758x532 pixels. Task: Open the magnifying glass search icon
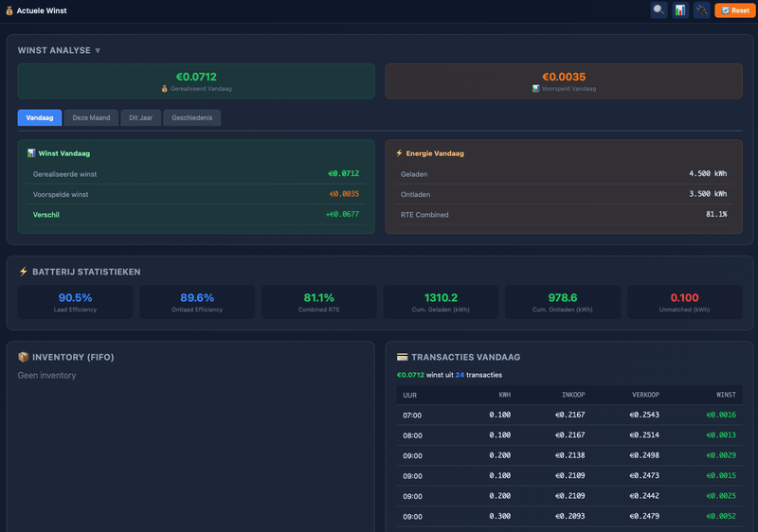(659, 10)
